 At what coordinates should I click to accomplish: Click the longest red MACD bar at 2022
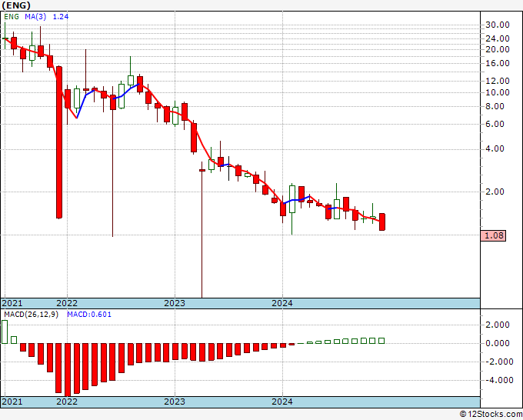pos(68,370)
